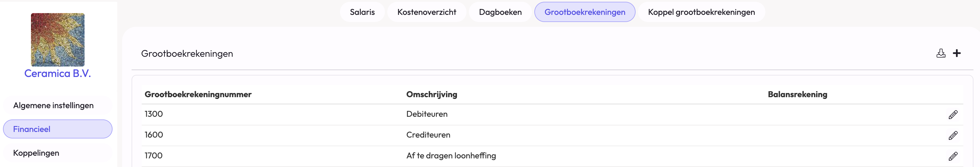Click the Ceramica B.V. company name link
Viewport: 980px width, 167px height.
pos(57,74)
